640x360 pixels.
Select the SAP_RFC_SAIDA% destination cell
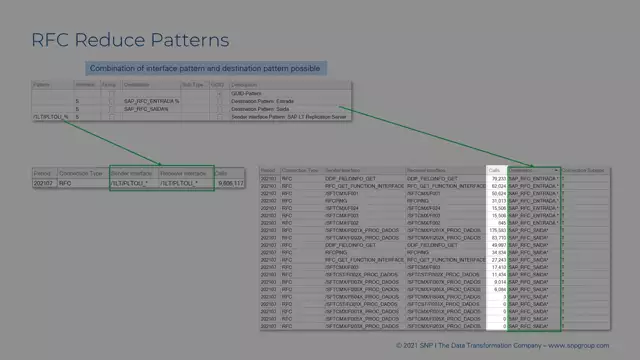click(151, 109)
